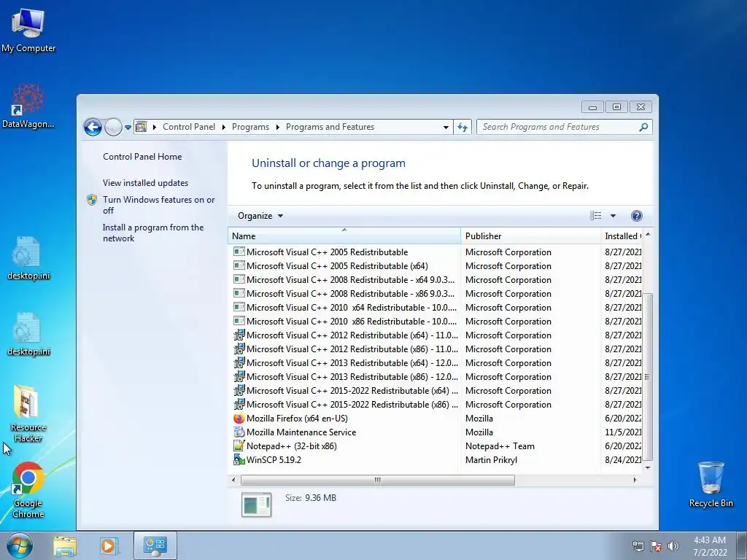
Task: Select the upper desktop.ini file icon
Action: (x=28, y=258)
